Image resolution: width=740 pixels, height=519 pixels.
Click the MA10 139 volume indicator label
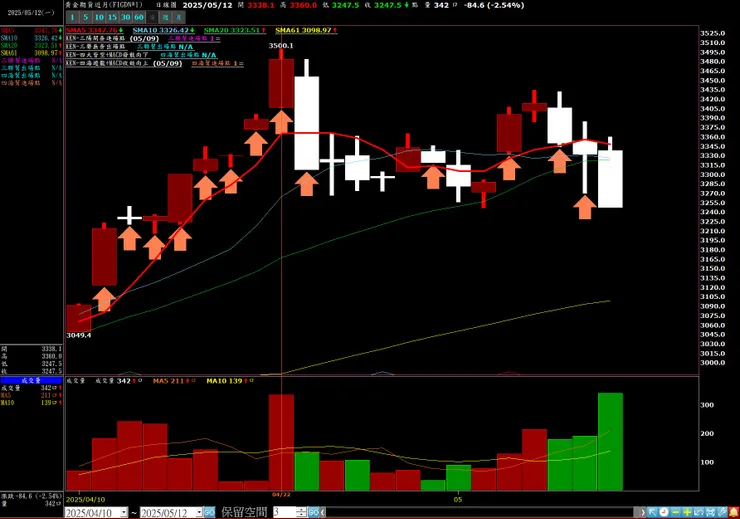[230, 381]
